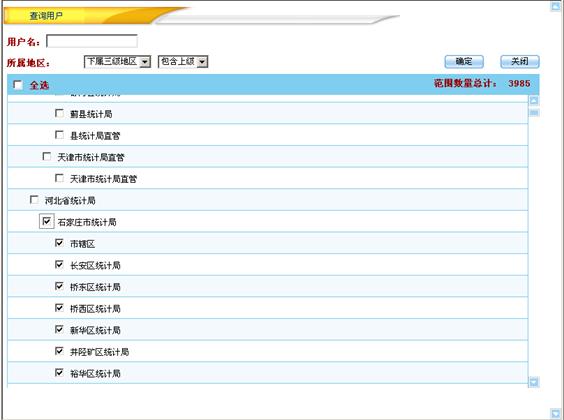Toggle the 全选 select-all checkbox
The image size is (564, 420).
pyautogui.click(x=18, y=85)
